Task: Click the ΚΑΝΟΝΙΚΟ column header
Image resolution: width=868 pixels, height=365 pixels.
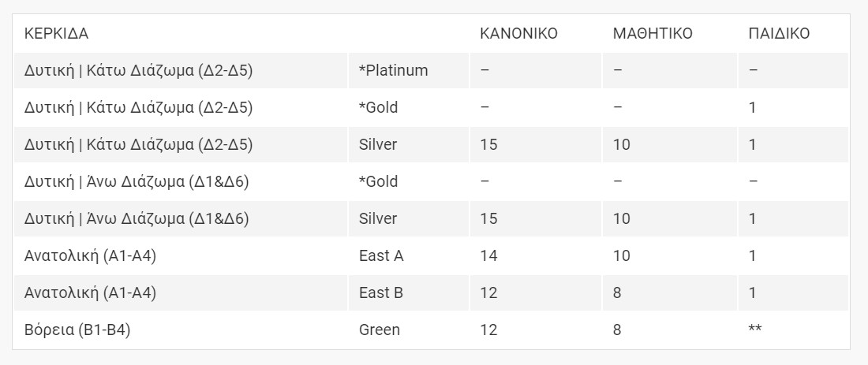Action: pyautogui.click(x=518, y=33)
